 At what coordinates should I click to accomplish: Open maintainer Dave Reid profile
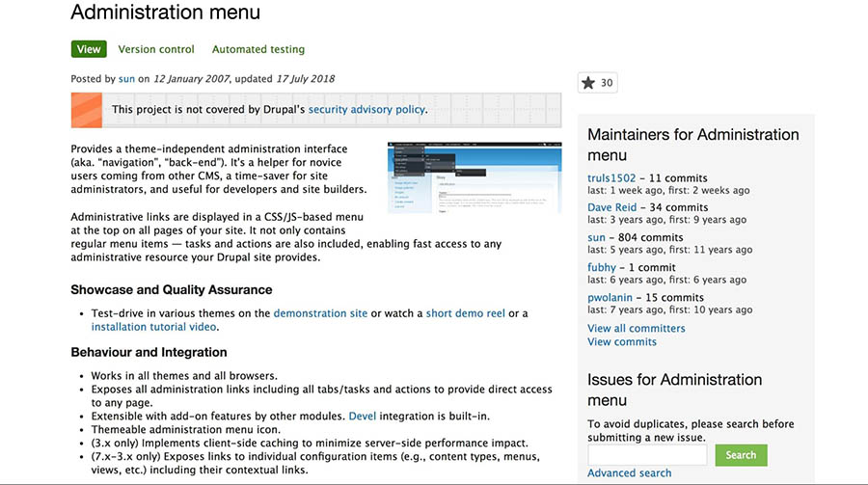(x=611, y=207)
